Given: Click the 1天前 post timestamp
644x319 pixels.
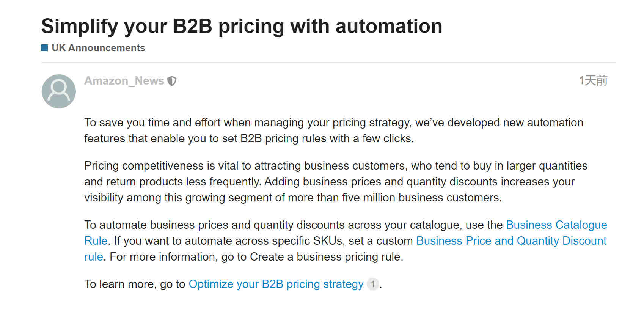Looking at the screenshot, I should [x=593, y=80].
